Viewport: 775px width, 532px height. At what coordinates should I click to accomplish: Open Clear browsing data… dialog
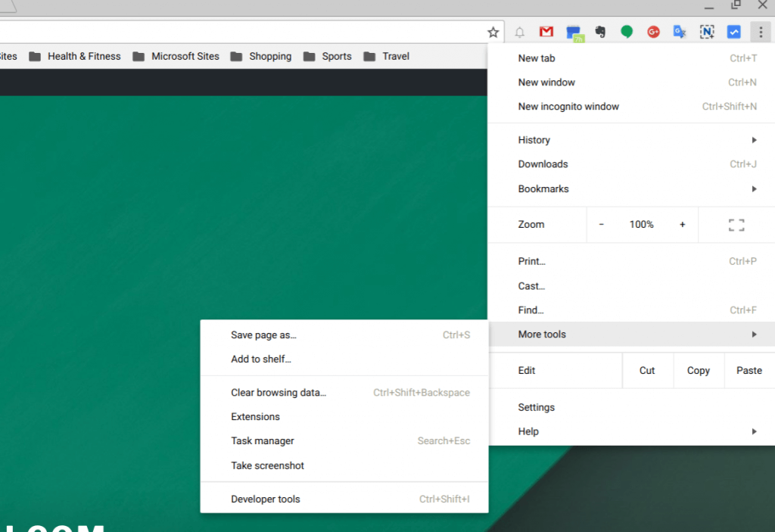tap(344, 393)
